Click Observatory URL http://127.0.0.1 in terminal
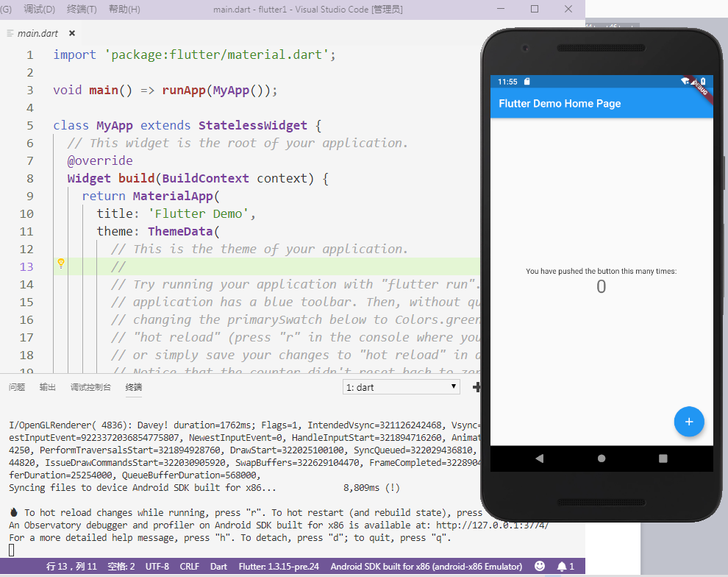The height and width of the screenshot is (577, 728). coord(492,525)
